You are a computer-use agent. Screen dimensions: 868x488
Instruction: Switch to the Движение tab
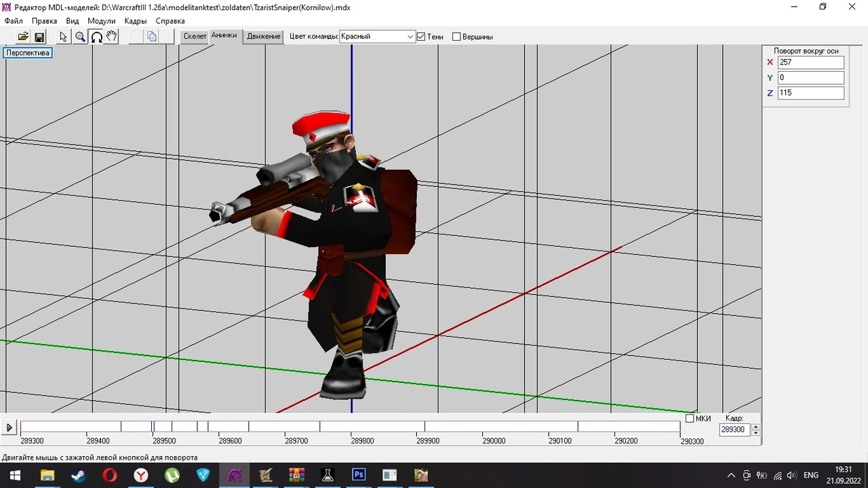coord(264,37)
